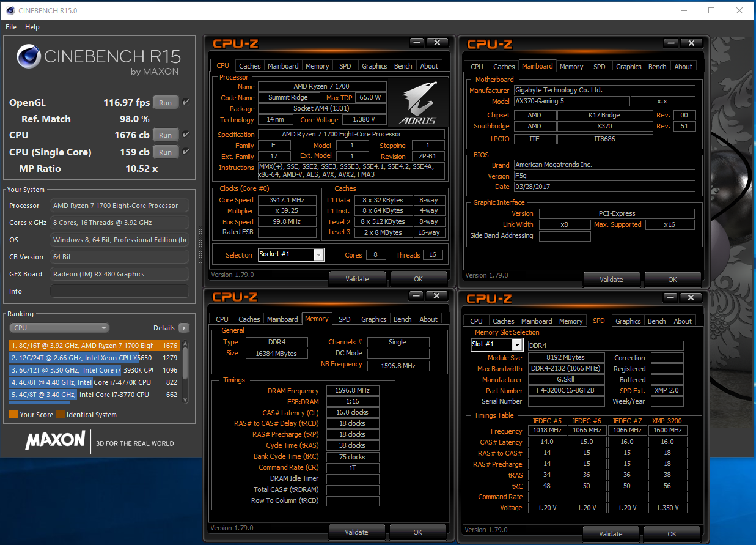The width and height of the screenshot is (756, 545).
Task: Maximize the Cinebench window
Action: [x=711, y=10]
